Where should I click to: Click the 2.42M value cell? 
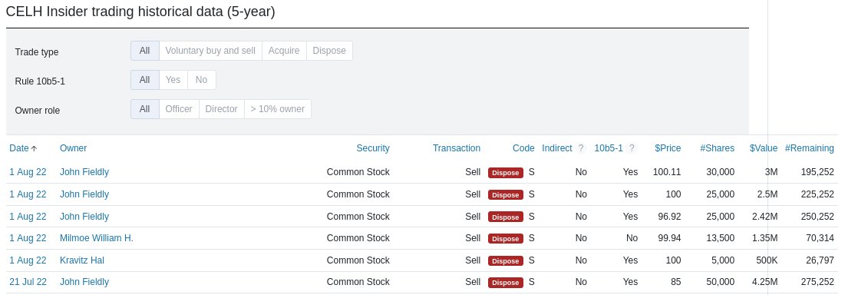point(764,217)
